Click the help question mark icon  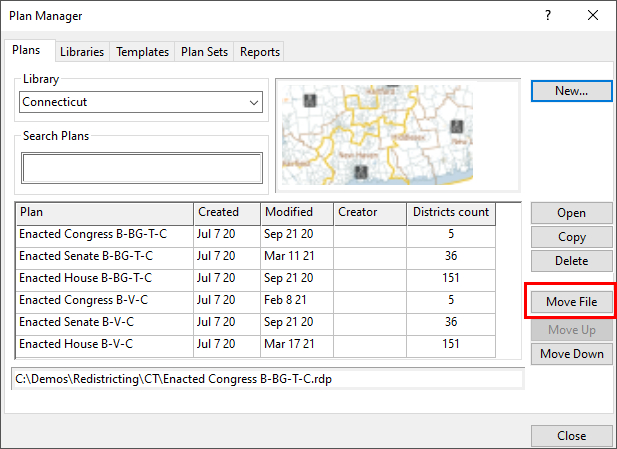tap(547, 16)
